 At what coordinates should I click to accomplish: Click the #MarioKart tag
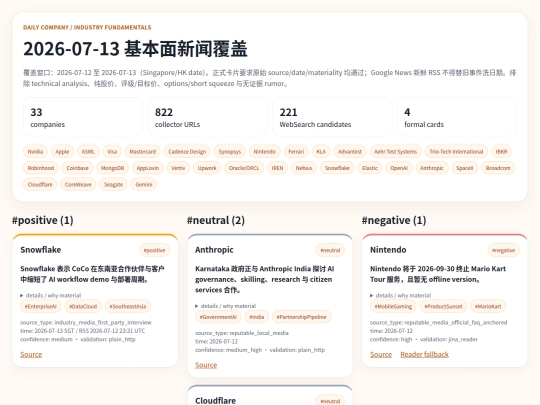[x=488, y=306]
